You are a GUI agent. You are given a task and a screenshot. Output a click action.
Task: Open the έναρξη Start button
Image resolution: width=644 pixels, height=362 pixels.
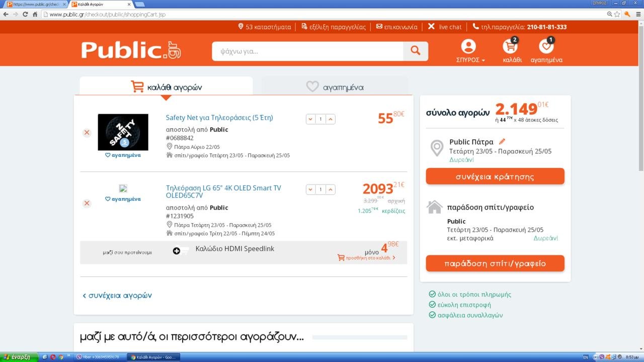[x=19, y=357]
